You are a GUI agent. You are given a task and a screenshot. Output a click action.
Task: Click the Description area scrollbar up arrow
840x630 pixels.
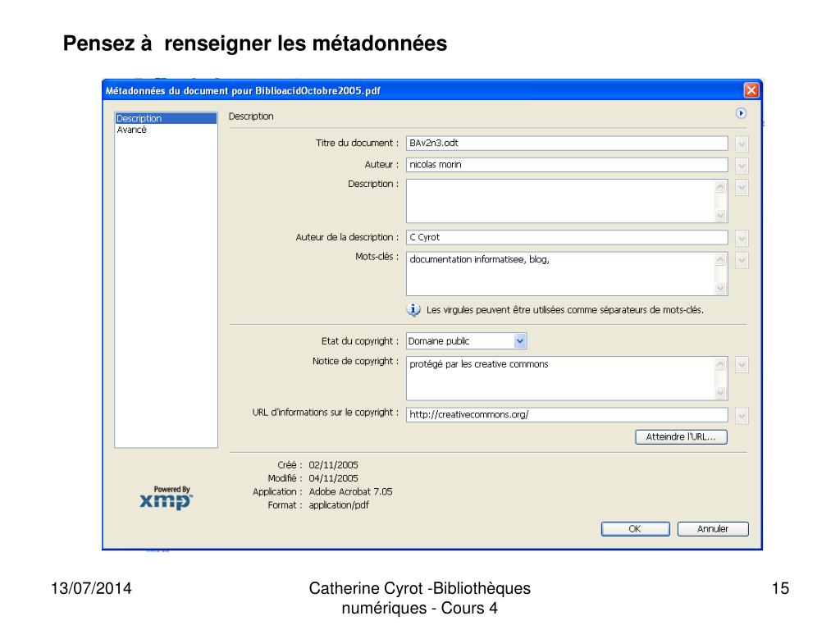pos(720,186)
